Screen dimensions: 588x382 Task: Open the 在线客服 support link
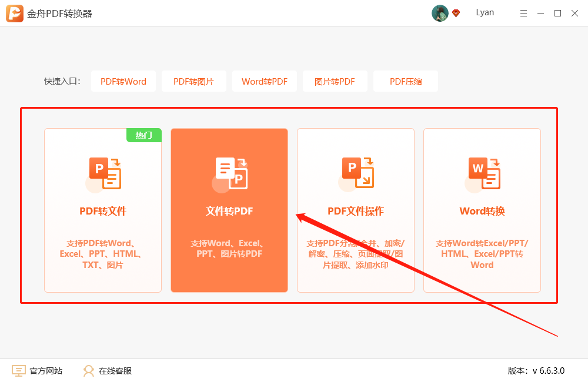click(x=115, y=371)
